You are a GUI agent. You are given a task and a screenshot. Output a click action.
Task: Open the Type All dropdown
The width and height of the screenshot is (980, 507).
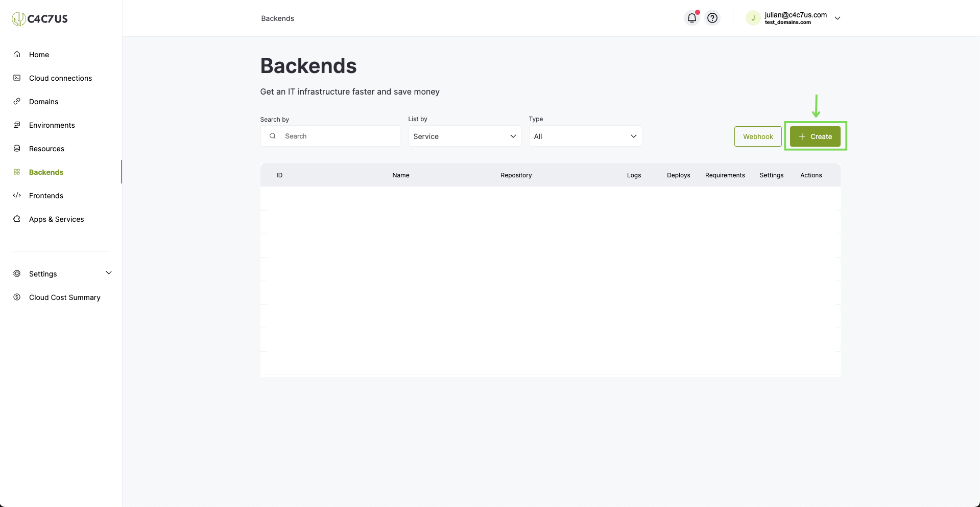click(x=585, y=136)
